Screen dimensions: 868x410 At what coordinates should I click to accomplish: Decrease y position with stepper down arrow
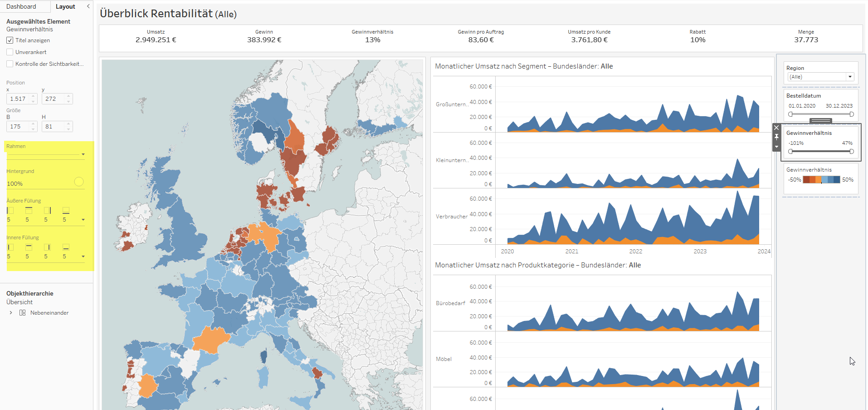pyautogui.click(x=68, y=101)
